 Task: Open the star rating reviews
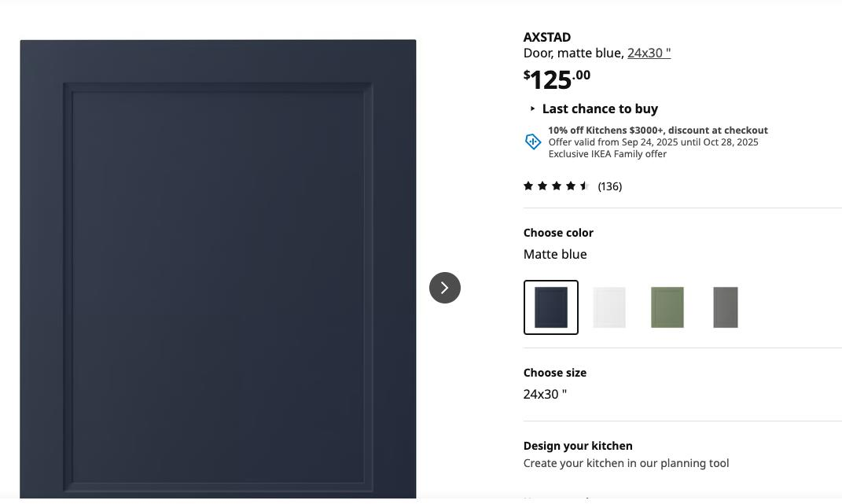pyautogui.click(x=557, y=186)
